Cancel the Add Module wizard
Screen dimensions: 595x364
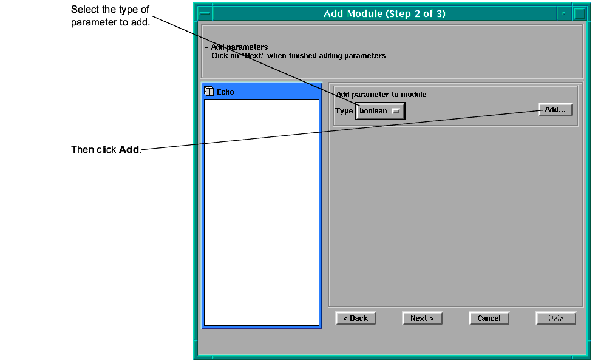(489, 318)
